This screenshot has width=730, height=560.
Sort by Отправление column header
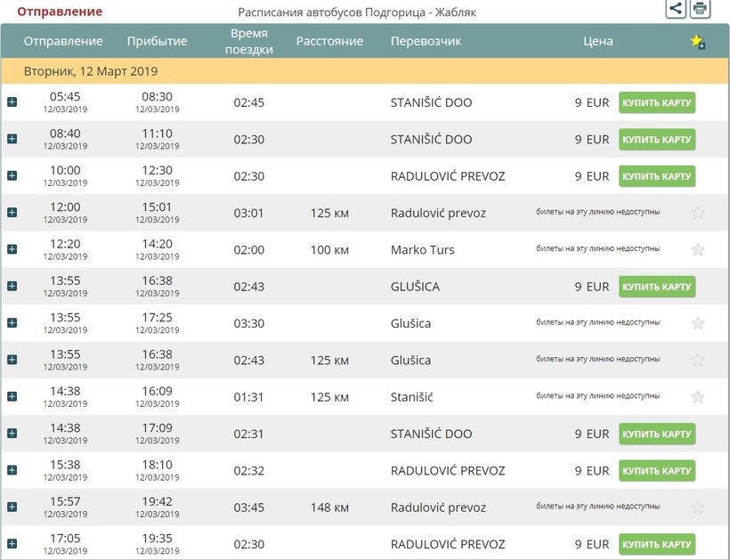click(63, 42)
